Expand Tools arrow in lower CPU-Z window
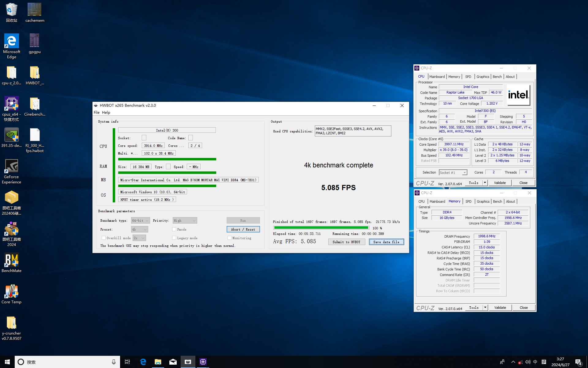This screenshot has width=588, height=368. [485, 308]
